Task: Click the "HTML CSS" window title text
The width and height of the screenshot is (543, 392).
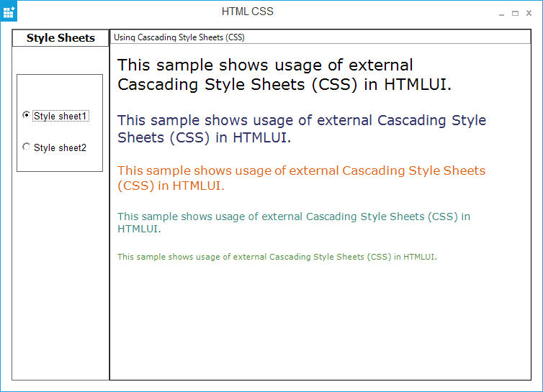Action: coord(247,12)
